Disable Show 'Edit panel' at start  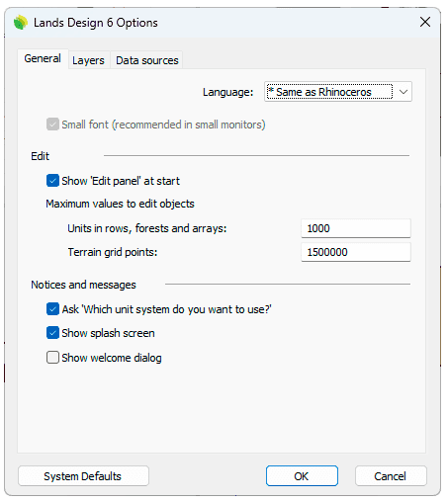coord(52,181)
